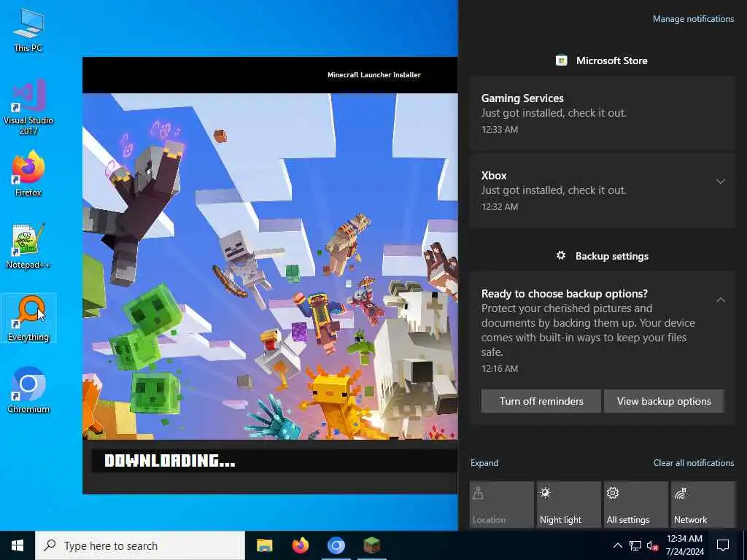747x560 pixels.
Task: Click the Minecraft Launcher Installer title
Action: click(x=374, y=75)
